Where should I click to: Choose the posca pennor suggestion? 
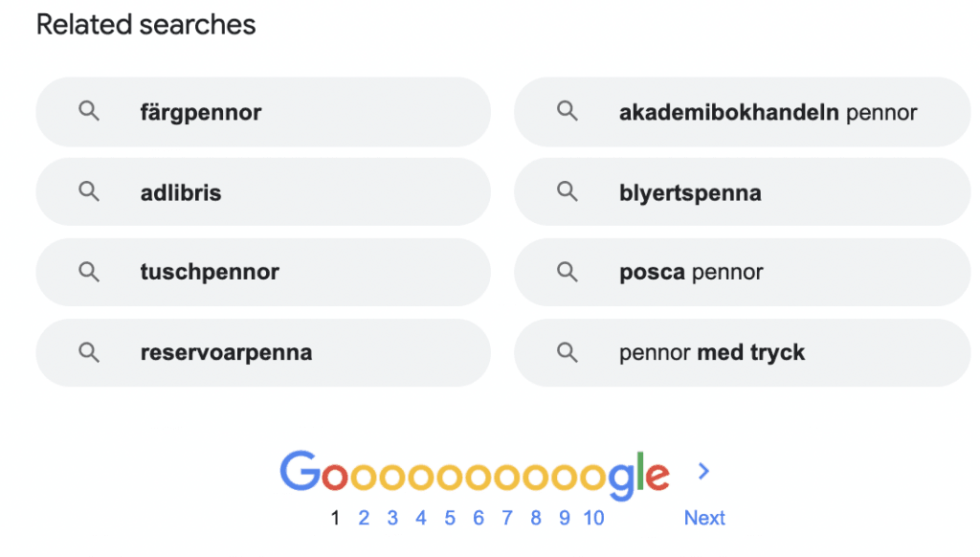pyautogui.click(x=691, y=273)
